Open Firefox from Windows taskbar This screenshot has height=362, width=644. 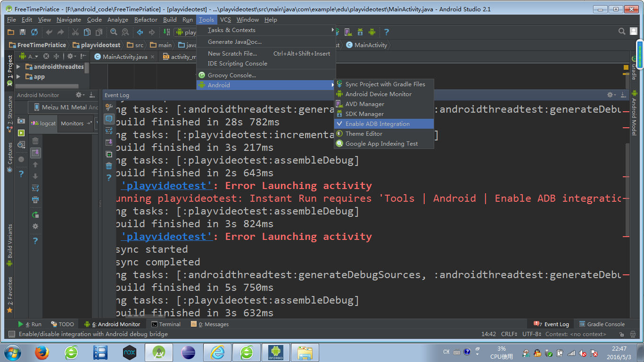(42, 352)
